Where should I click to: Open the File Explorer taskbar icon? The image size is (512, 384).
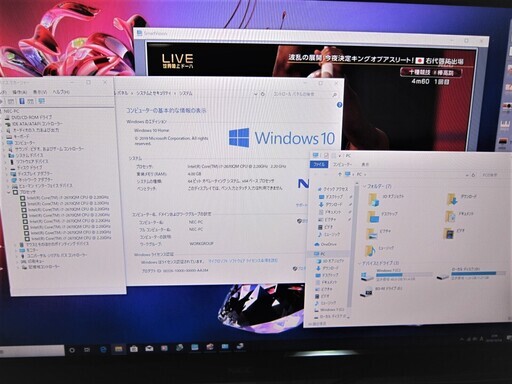pyautogui.click(x=118, y=349)
